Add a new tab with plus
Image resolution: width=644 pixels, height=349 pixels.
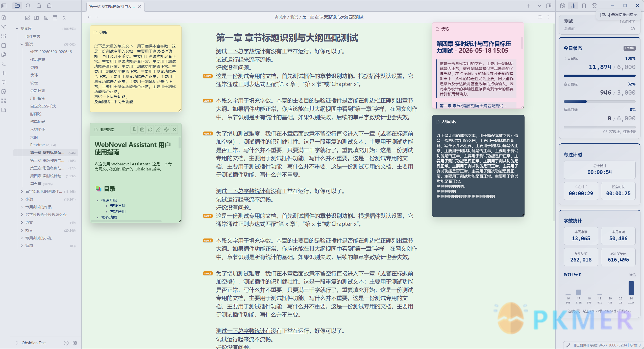[x=529, y=6]
